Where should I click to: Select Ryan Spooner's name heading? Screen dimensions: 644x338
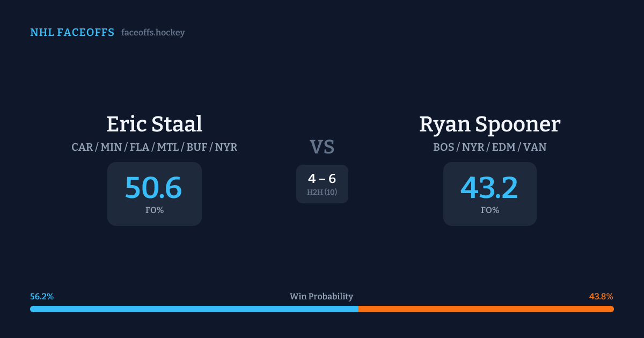[x=489, y=124]
